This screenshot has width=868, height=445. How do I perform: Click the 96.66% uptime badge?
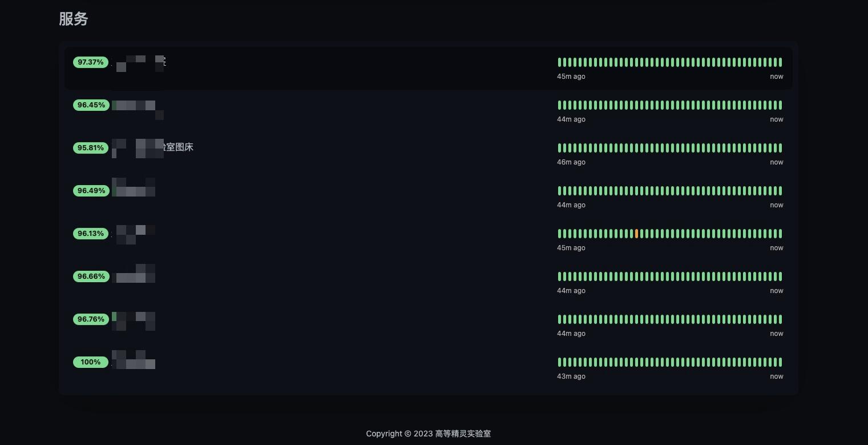pyautogui.click(x=91, y=276)
